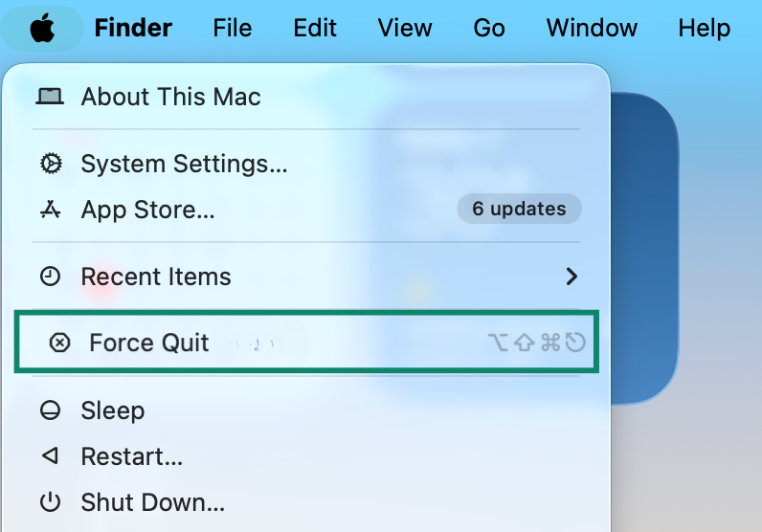Click the Force Quit circled-x icon
Viewport: 762px width, 532px height.
[x=59, y=343]
